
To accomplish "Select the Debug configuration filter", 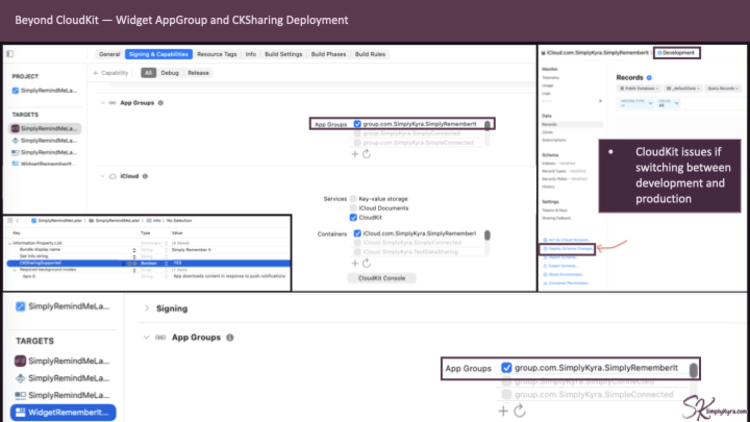I will pyautogui.click(x=170, y=73).
